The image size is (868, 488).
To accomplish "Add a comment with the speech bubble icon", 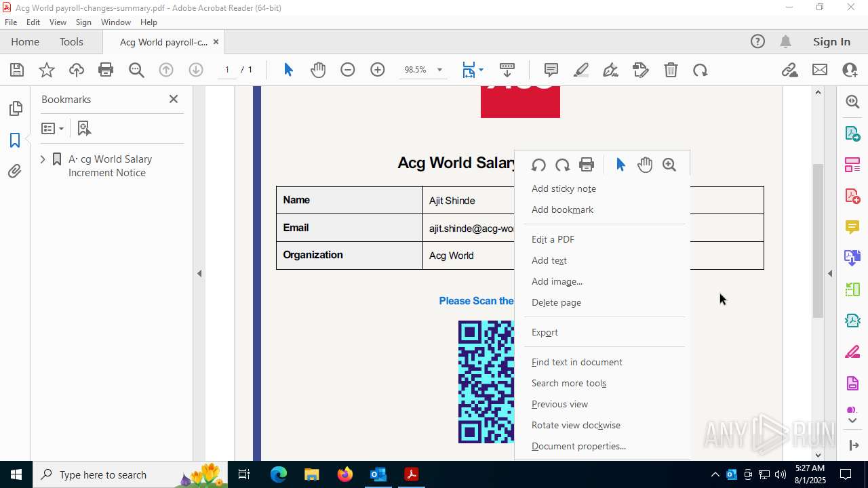I will click(551, 70).
